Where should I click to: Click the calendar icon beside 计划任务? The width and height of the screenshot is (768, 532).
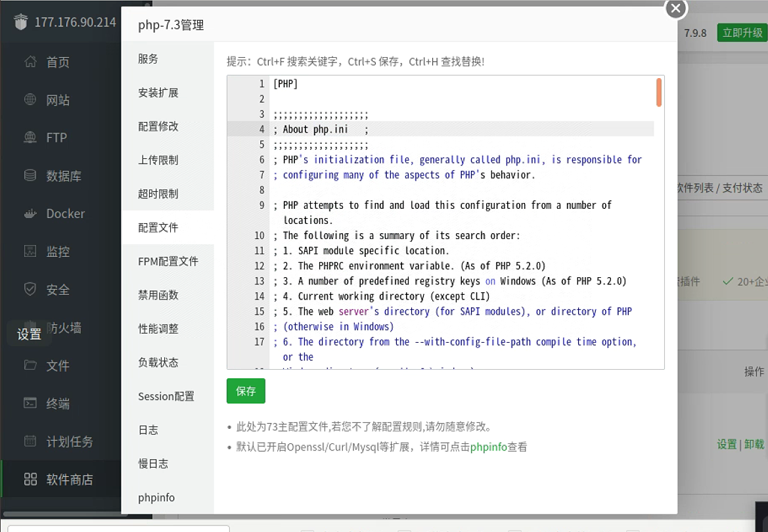[30, 441]
